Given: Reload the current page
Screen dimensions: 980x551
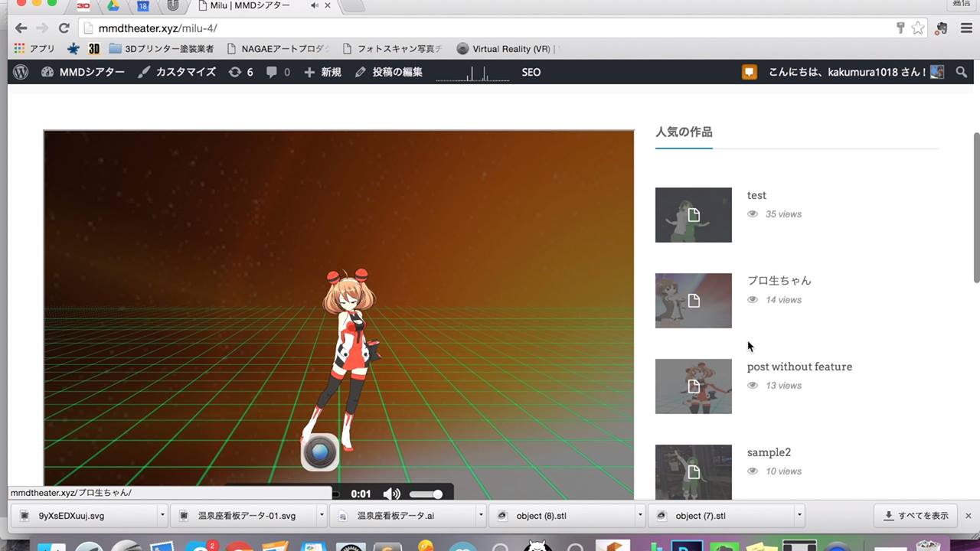Looking at the screenshot, I should (64, 28).
